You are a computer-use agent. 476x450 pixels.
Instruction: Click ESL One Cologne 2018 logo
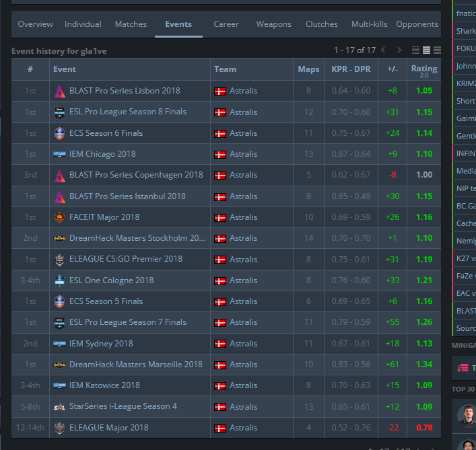coord(59,280)
